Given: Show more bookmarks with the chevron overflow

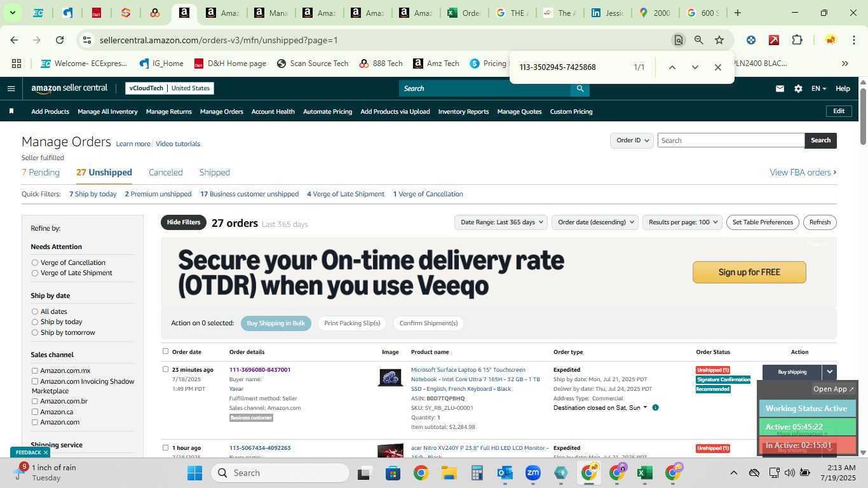Looking at the screenshot, I should (x=844, y=64).
